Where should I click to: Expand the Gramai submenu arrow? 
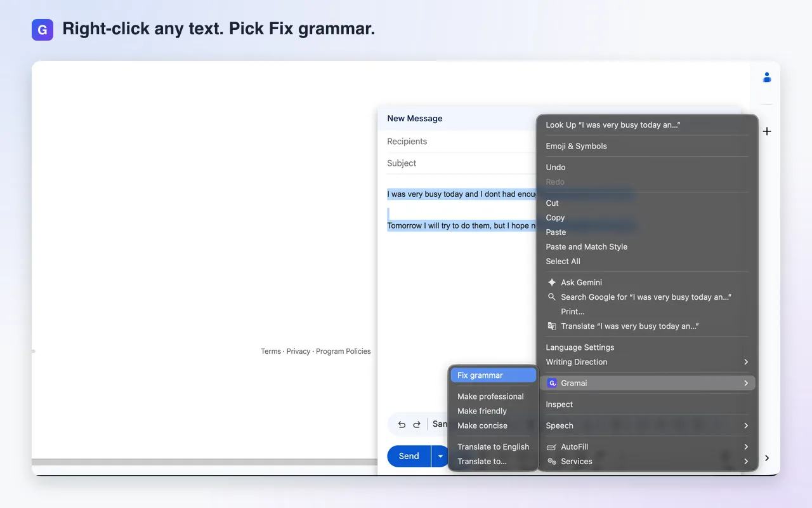746,383
